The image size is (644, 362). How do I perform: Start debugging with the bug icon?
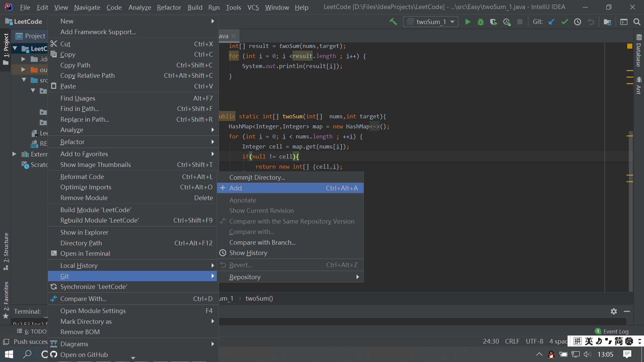(x=481, y=22)
